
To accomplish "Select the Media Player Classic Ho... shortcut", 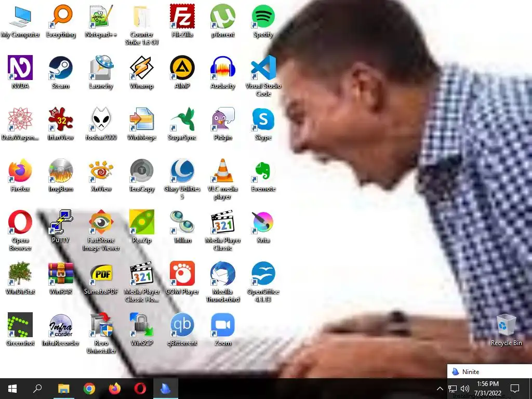I will [141, 282].
